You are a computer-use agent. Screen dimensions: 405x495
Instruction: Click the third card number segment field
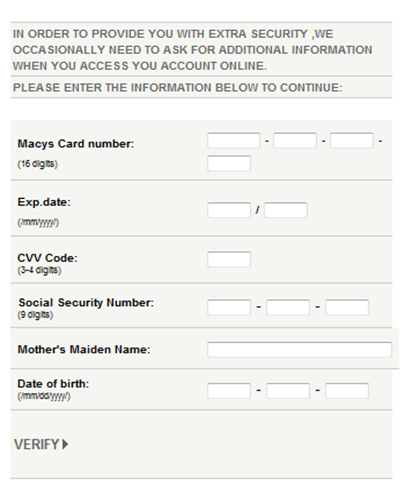pyautogui.click(x=352, y=140)
